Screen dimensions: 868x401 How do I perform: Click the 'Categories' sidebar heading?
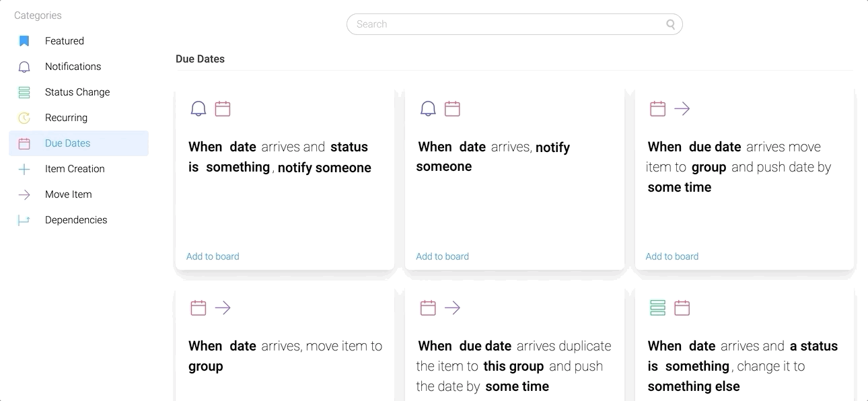(38, 15)
